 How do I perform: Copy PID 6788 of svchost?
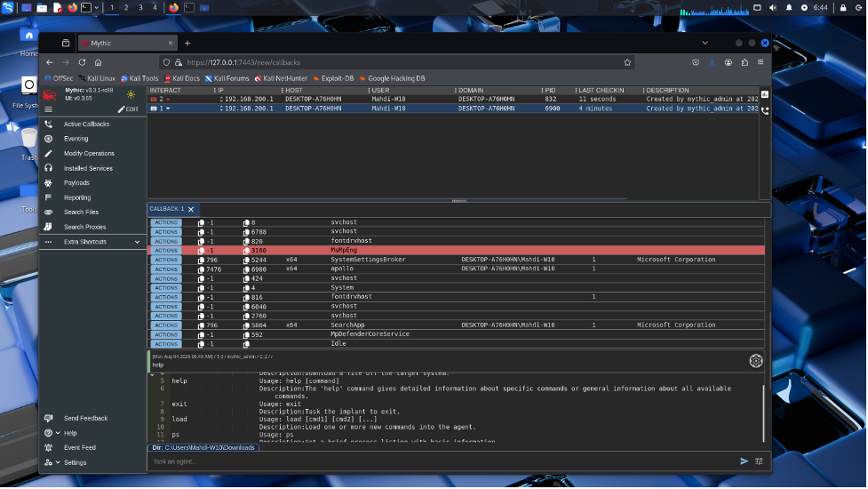pyautogui.click(x=246, y=232)
